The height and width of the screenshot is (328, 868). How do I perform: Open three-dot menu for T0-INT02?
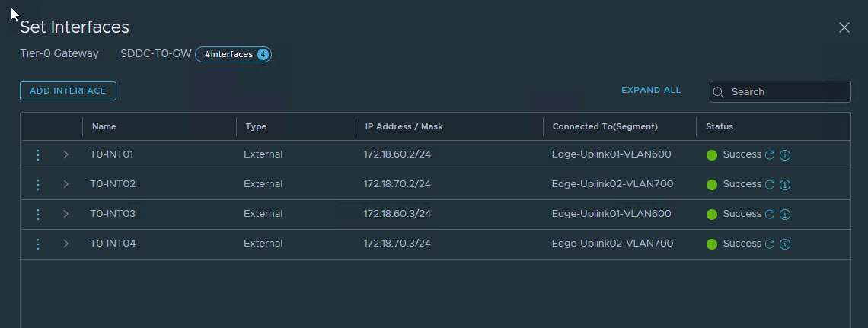tap(38, 184)
